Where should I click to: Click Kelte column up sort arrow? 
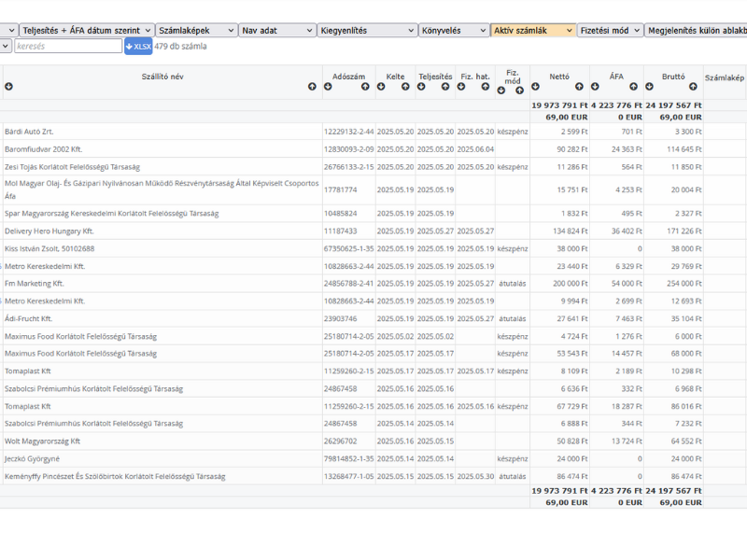tap(405, 87)
